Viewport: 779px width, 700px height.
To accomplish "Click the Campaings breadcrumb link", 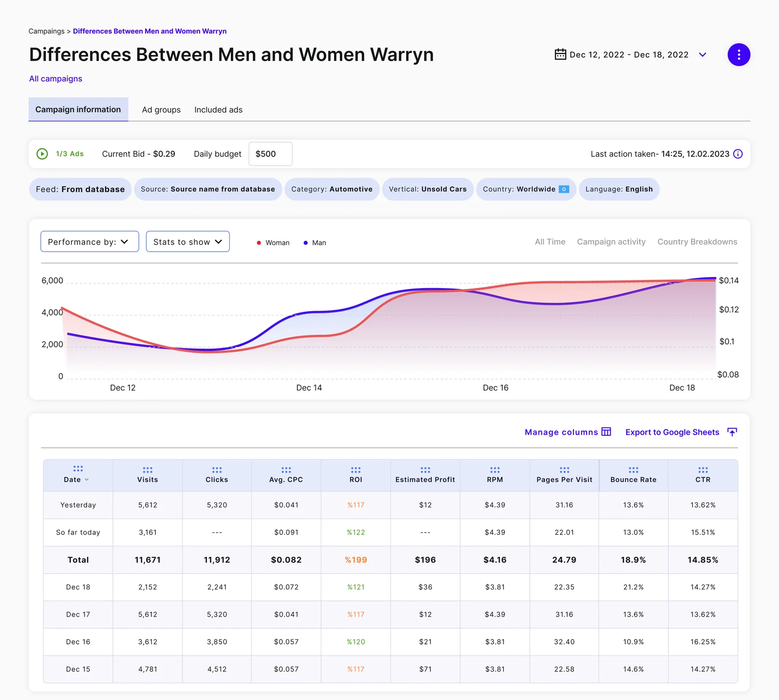I will 46,31.
